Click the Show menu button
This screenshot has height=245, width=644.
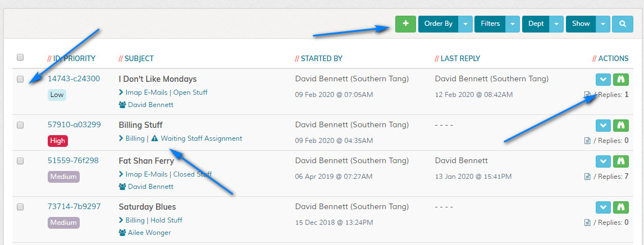(581, 24)
